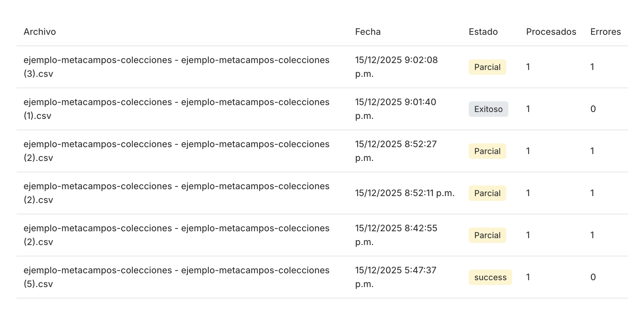Viewport: 644px width, 315px height.
Task: Click the date 15/12/2025 5:47:37 p.m.
Action: [x=396, y=277]
